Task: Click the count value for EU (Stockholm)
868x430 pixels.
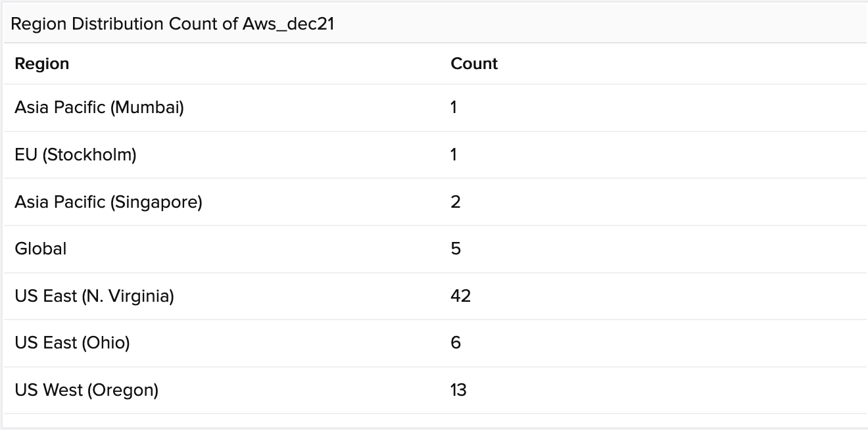Action: click(x=454, y=155)
